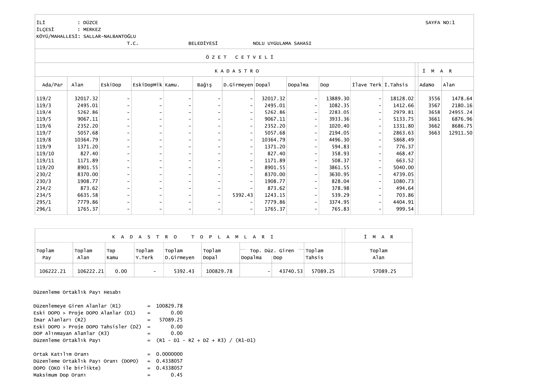The width and height of the screenshot is (555, 392).
Task: Select Toplam Dopal value 100829.78 in totals table
Action: [x=219, y=271]
